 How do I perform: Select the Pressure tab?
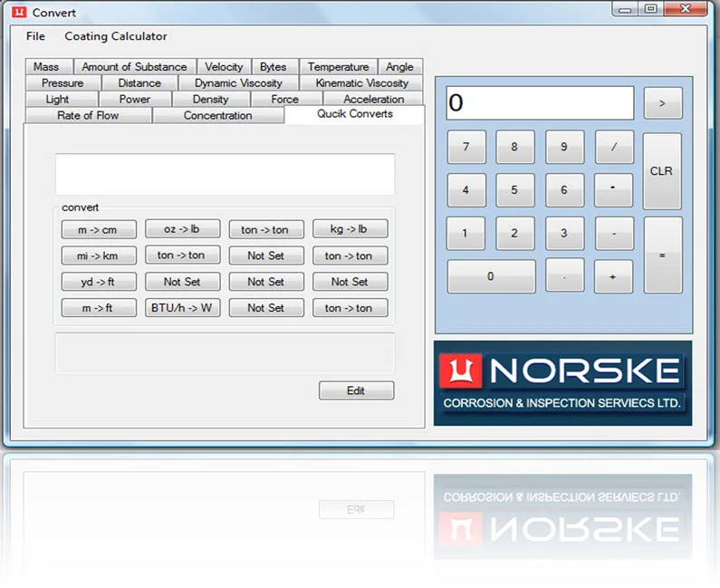coord(62,83)
